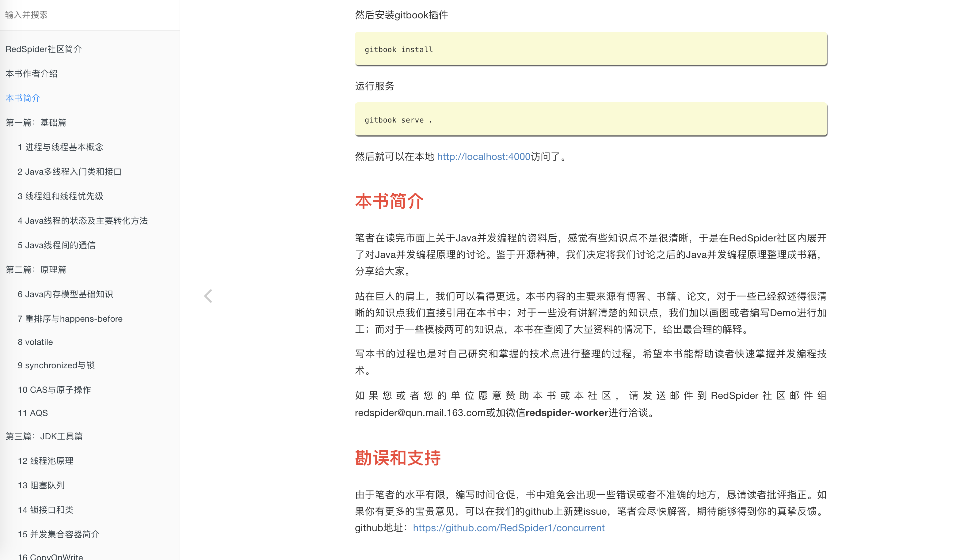
Task: Open chapter 13 阻塞队列
Action: [x=41, y=485]
